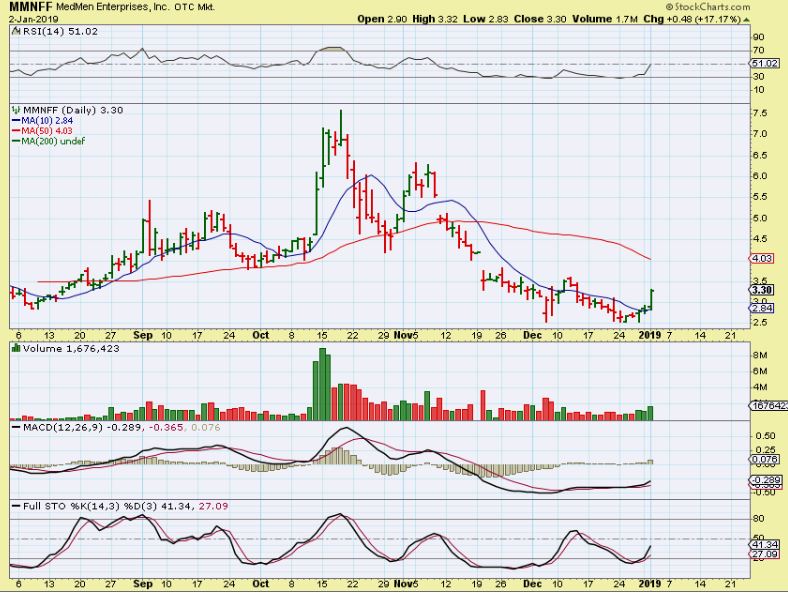The width and height of the screenshot is (788, 594).
Task: Click the Oct label on the bottom date axis
Action: point(260,584)
